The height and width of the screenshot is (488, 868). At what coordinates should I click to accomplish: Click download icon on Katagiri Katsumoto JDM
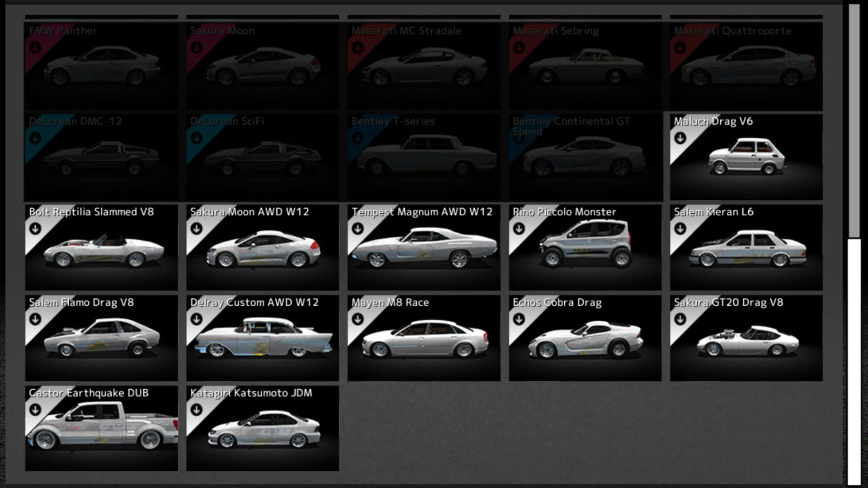(x=196, y=410)
